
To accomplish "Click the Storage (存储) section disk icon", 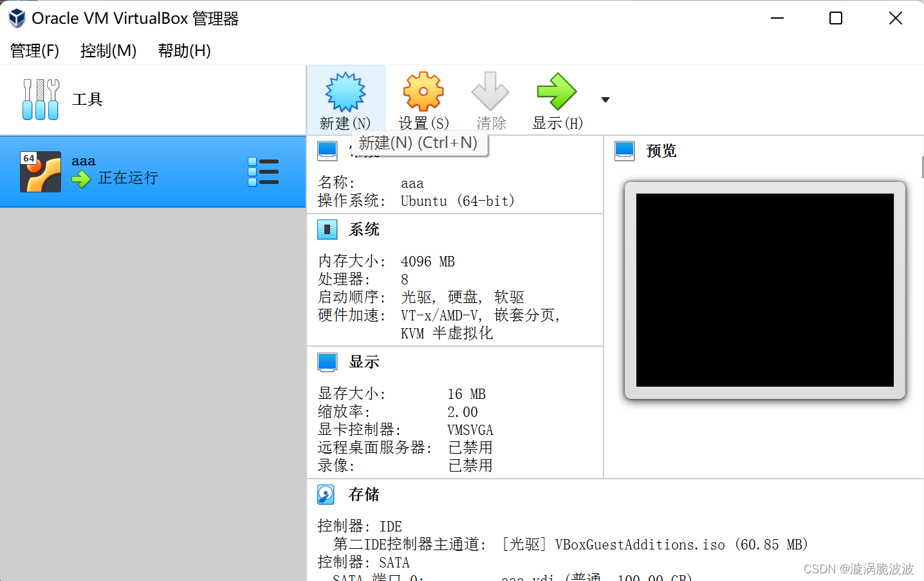I will click(326, 494).
